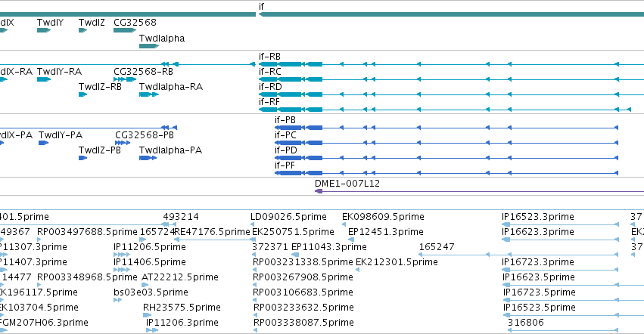Select protein if-PB
The width and height of the screenshot is (644, 334).
[285, 120]
